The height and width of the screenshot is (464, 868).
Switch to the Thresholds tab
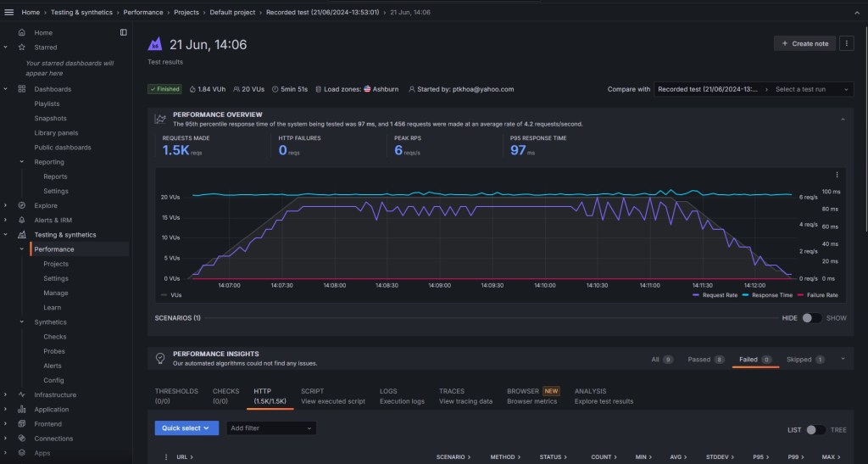coord(176,395)
